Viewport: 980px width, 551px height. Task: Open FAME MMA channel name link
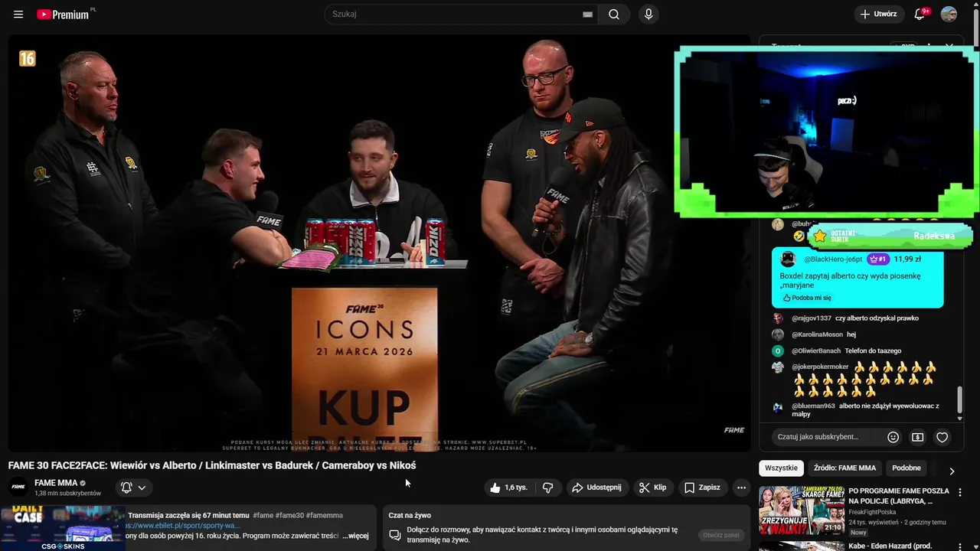56,483
